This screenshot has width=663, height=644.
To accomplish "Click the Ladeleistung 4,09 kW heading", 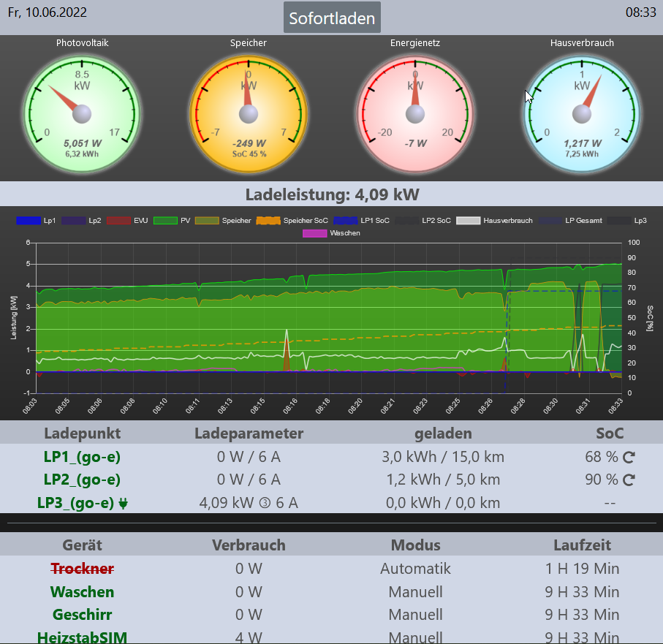I will click(332, 194).
